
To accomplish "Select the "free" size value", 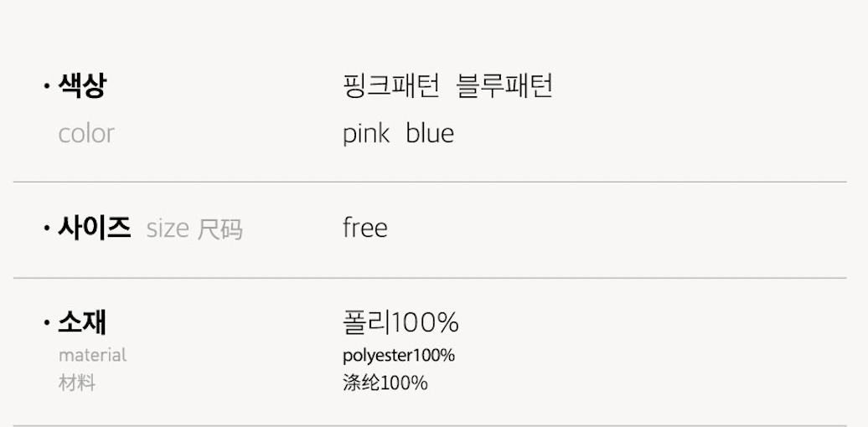I will 365,228.
